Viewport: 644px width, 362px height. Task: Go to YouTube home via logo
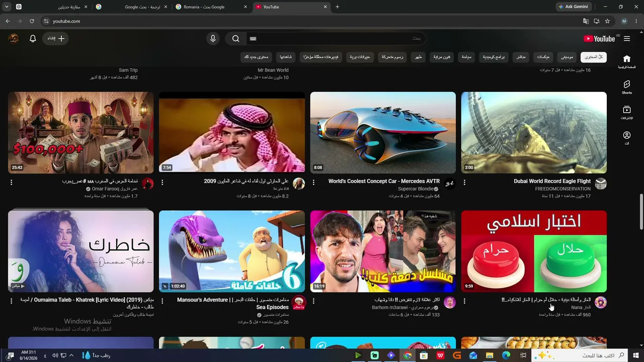click(599, 39)
